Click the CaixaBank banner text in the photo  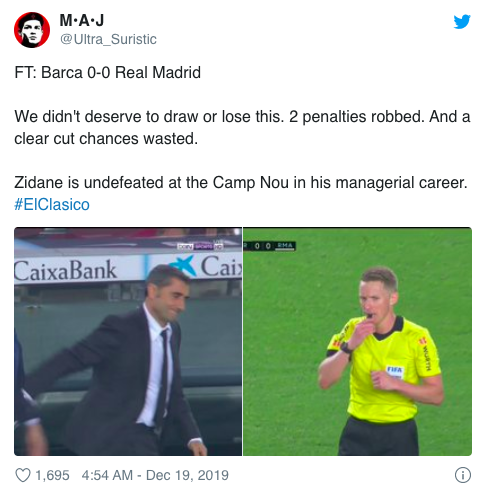click(x=65, y=270)
